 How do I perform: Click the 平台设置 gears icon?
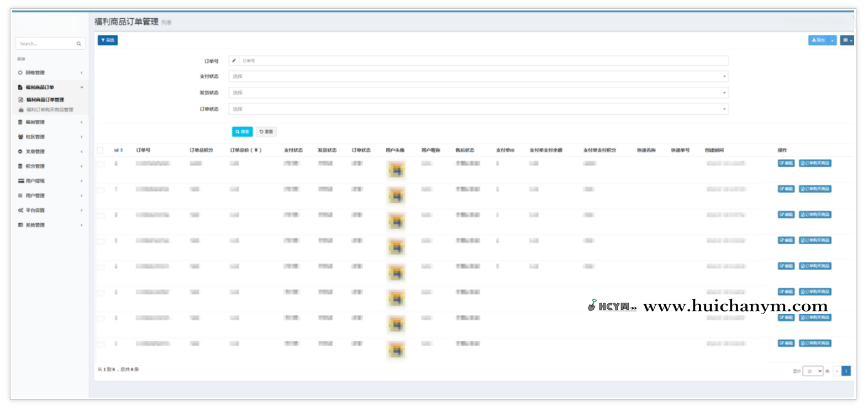click(20, 210)
